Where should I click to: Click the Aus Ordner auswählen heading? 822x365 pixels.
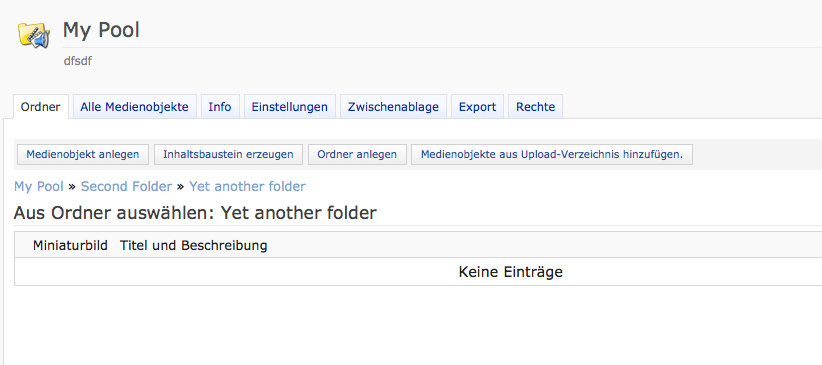point(195,213)
